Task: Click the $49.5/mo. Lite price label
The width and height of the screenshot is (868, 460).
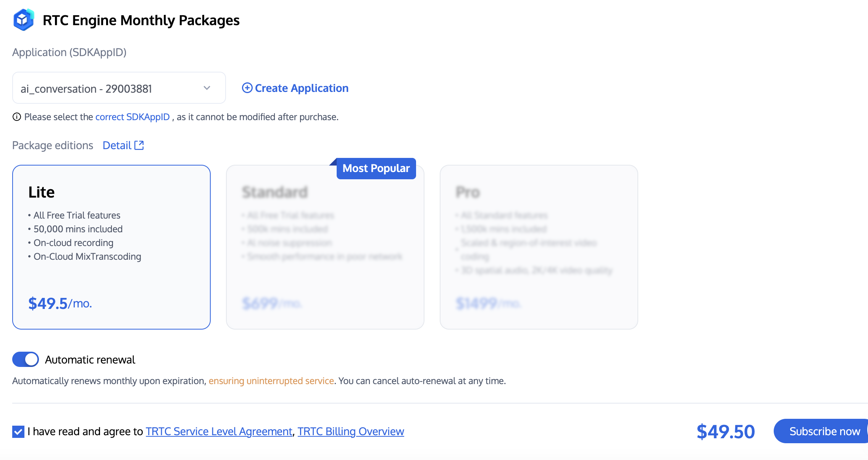Action: [x=60, y=304]
